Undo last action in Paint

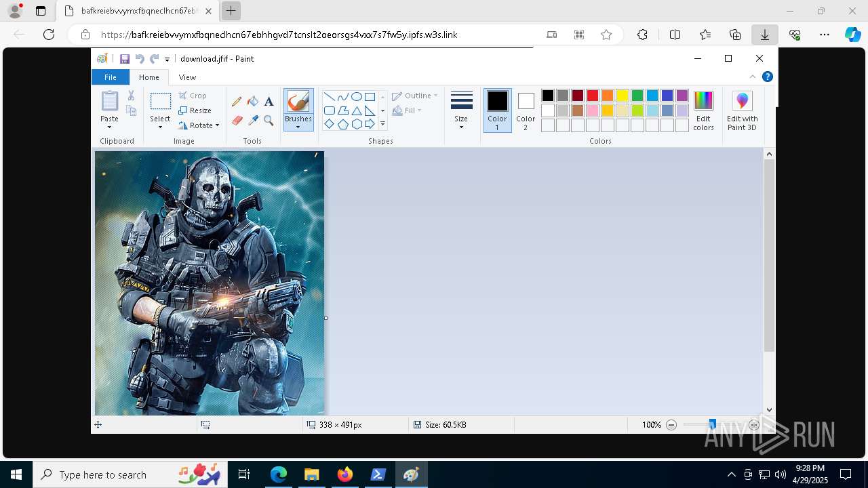(x=140, y=59)
